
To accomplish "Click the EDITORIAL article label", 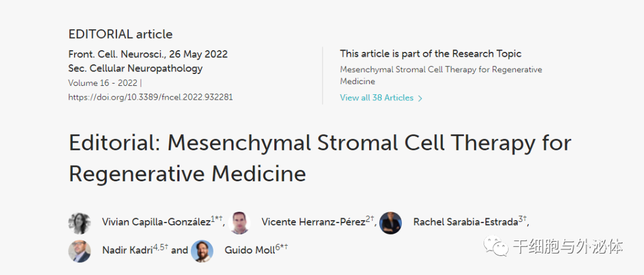I will click(120, 34).
